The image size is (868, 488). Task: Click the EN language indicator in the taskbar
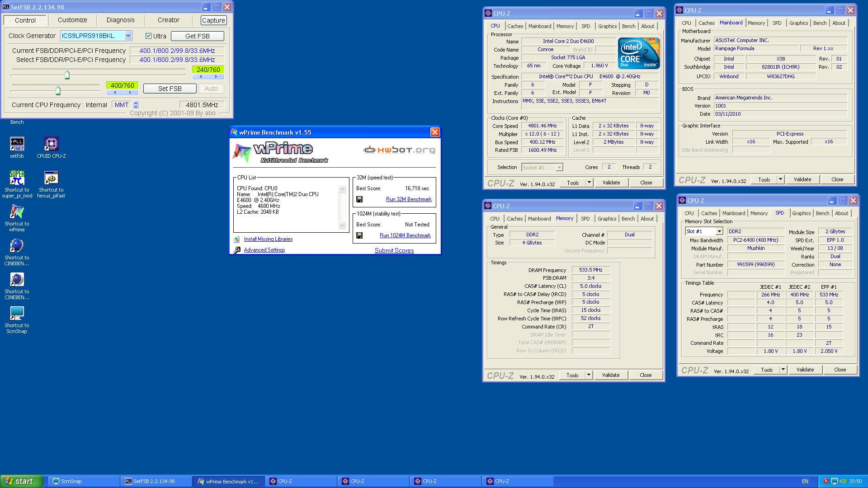click(x=805, y=481)
